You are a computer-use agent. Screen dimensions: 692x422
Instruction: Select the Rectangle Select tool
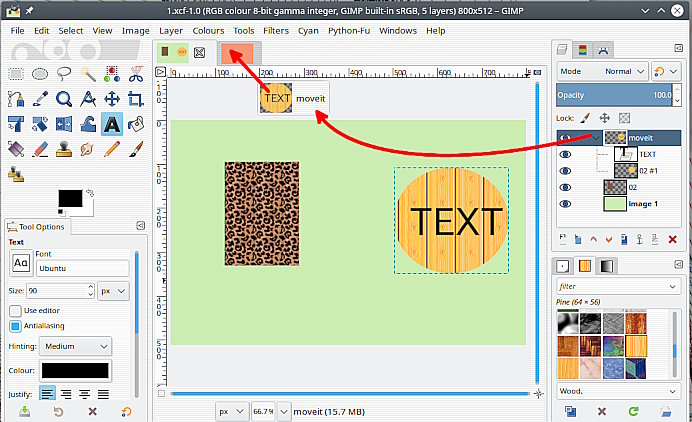coord(16,73)
